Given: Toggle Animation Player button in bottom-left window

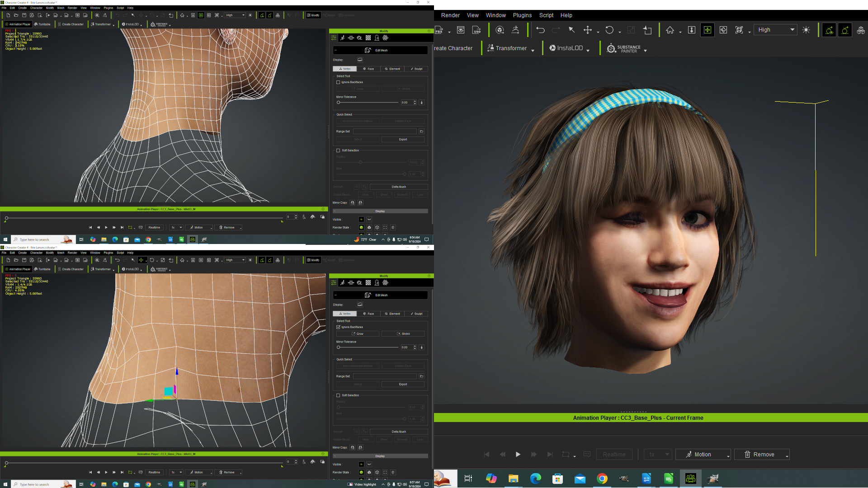Looking at the screenshot, I should (x=18, y=269).
